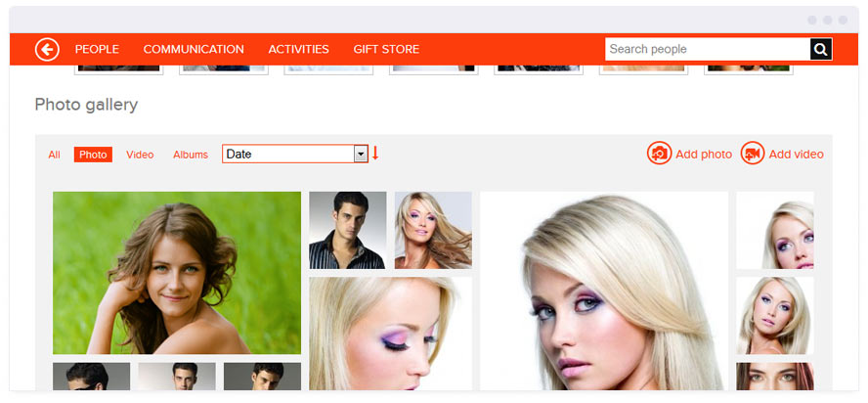868x403 pixels.
Task: Open the PEOPLE menu
Action: coord(97,49)
